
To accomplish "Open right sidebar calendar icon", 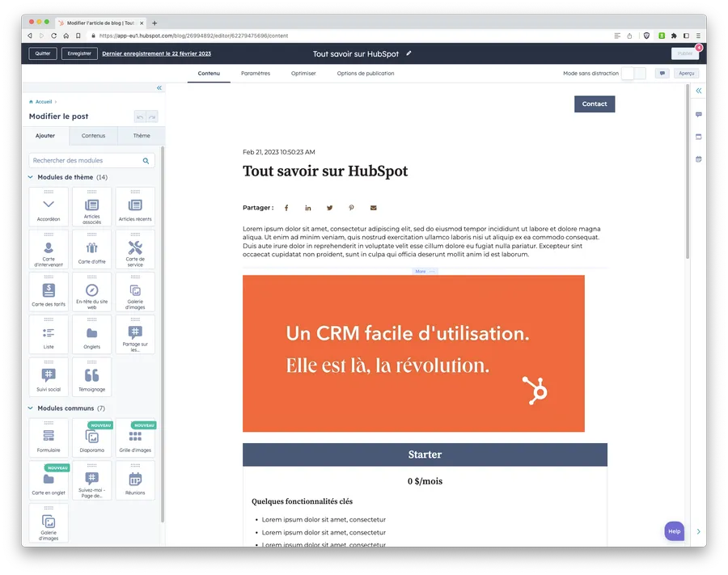I will [x=699, y=159].
